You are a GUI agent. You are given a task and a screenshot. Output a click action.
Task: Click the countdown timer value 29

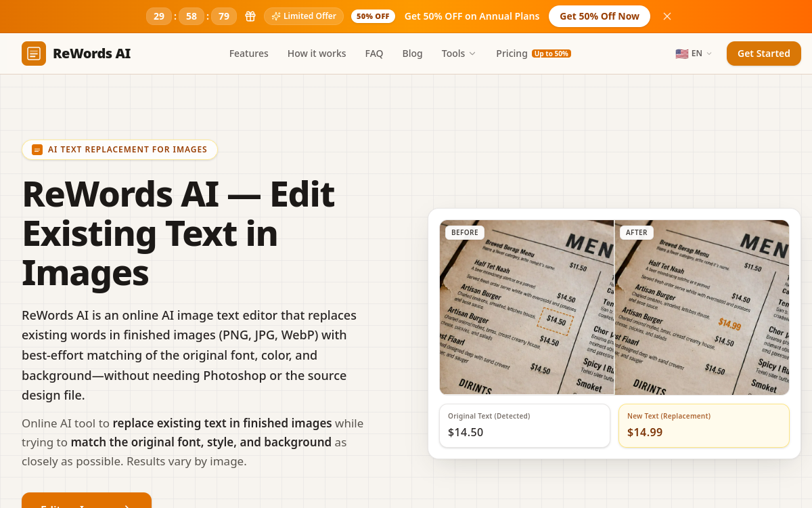[x=159, y=16]
